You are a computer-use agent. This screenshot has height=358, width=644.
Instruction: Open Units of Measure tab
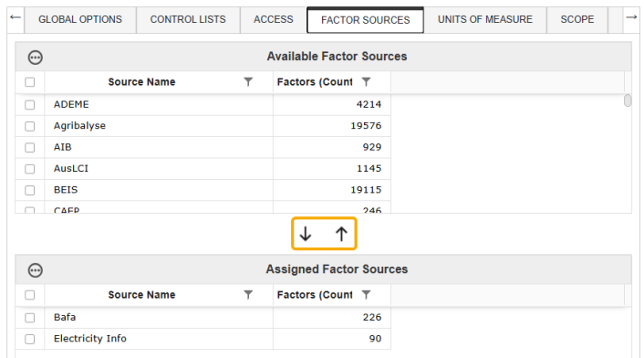click(x=485, y=20)
